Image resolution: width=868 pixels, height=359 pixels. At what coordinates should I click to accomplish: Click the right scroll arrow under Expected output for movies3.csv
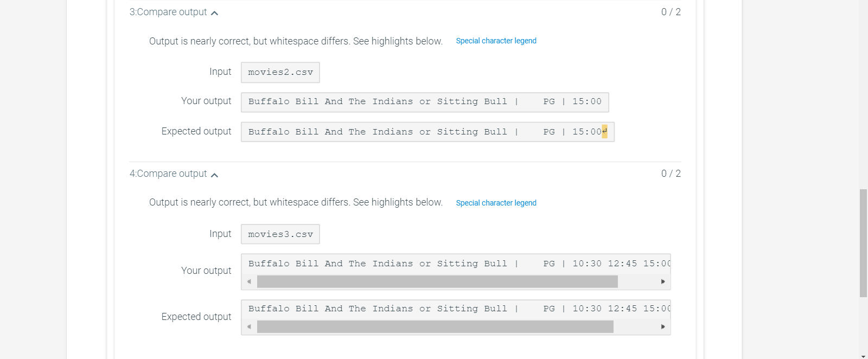click(662, 326)
